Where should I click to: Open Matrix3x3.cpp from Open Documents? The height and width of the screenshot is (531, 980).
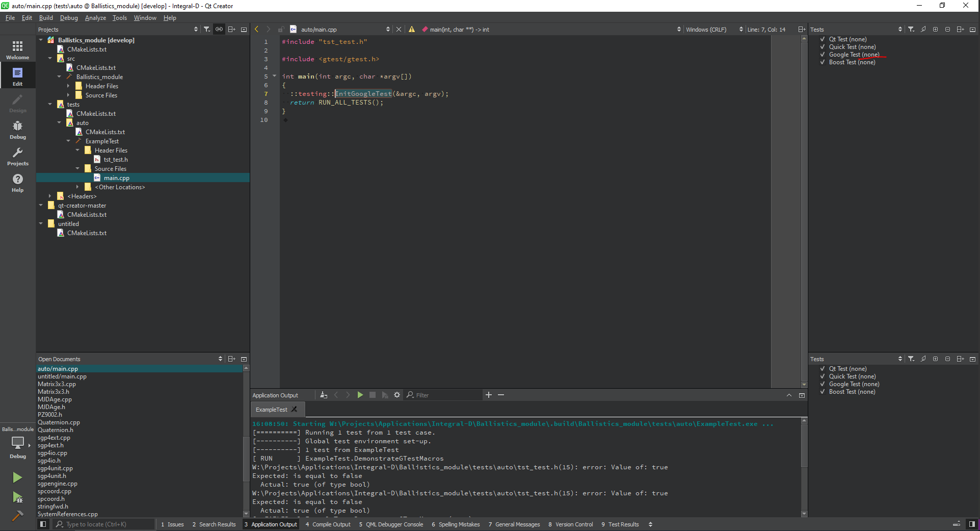tap(57, 384)
